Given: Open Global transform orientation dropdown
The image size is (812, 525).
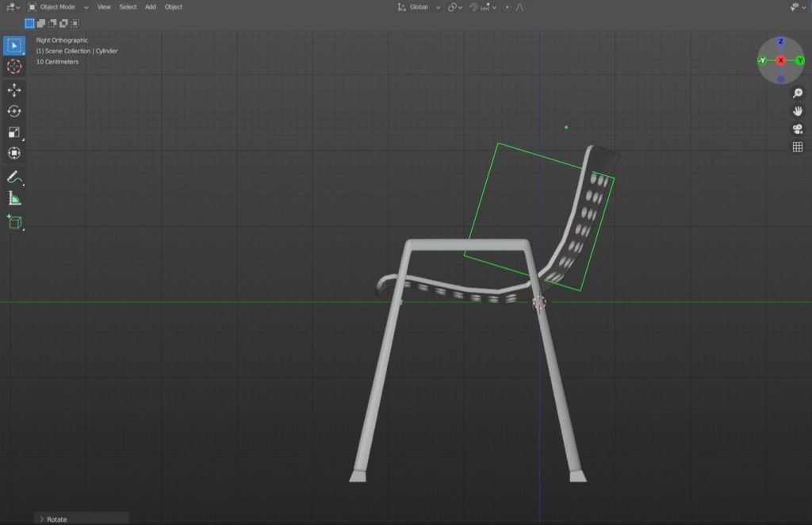Looking at the screenshot, I should 419,7.
